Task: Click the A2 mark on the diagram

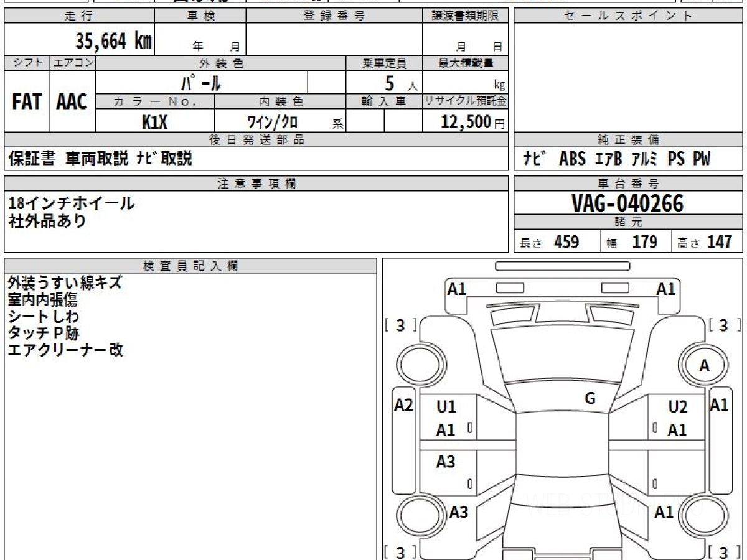Action: pyautogui.click(x=404, y=405)
